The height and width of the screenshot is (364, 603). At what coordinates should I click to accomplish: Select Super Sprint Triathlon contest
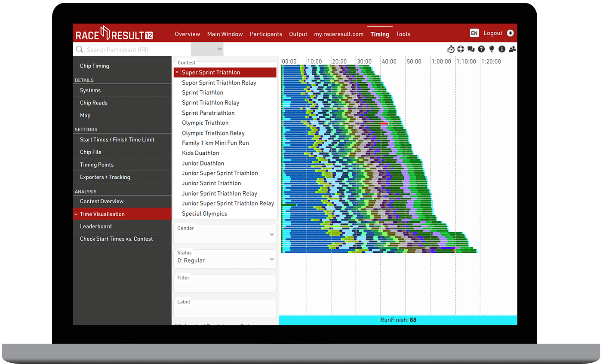pyautogui.click(x=225, y=73)
